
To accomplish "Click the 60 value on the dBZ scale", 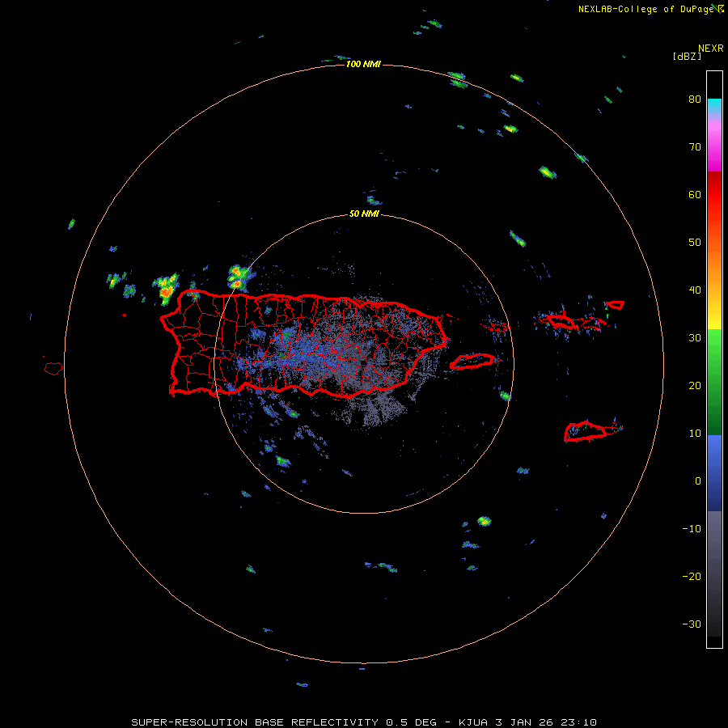I will (x=695, y=194).
